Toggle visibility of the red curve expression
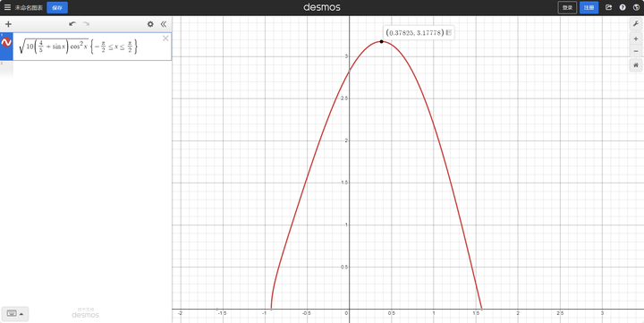Viewport: 644px width, 323px height. click(x=6, y=42)
